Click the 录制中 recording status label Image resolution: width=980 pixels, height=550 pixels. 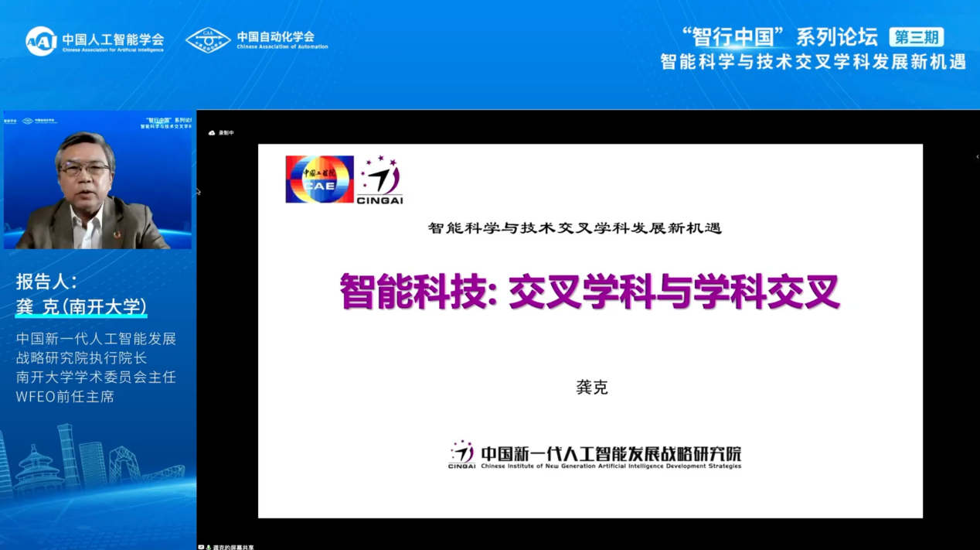226,133
